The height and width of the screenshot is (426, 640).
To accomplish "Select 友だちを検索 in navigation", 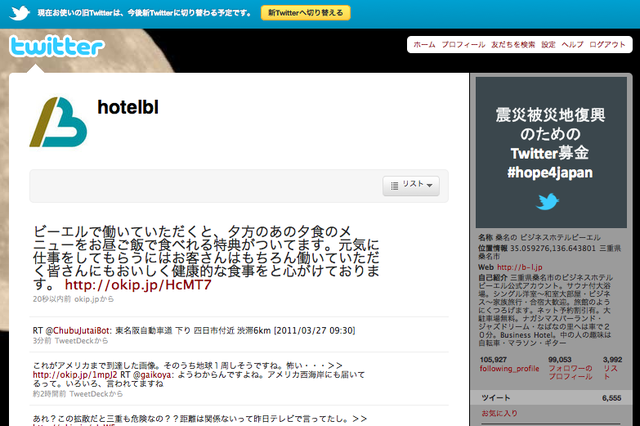I will click(513, 44).
